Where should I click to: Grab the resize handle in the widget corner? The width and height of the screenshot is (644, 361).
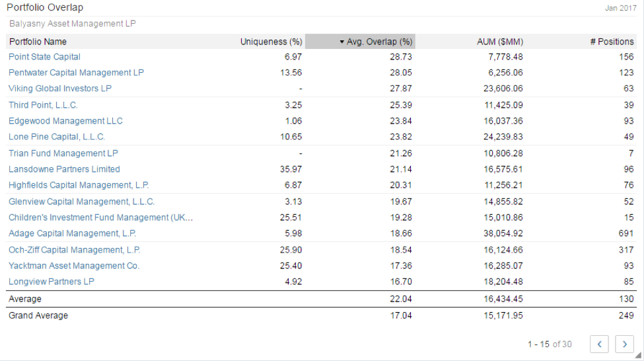[x=638, y=356]
